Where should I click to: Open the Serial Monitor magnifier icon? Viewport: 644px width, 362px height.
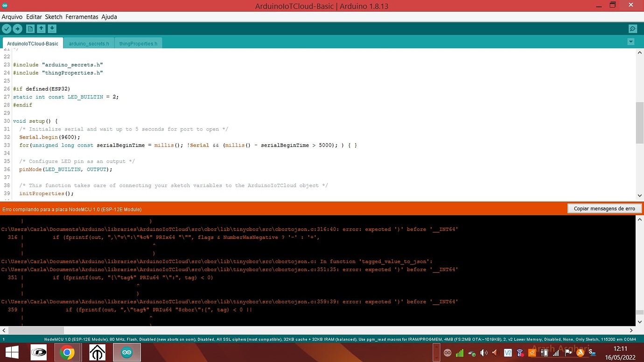[x=632, y=28]
